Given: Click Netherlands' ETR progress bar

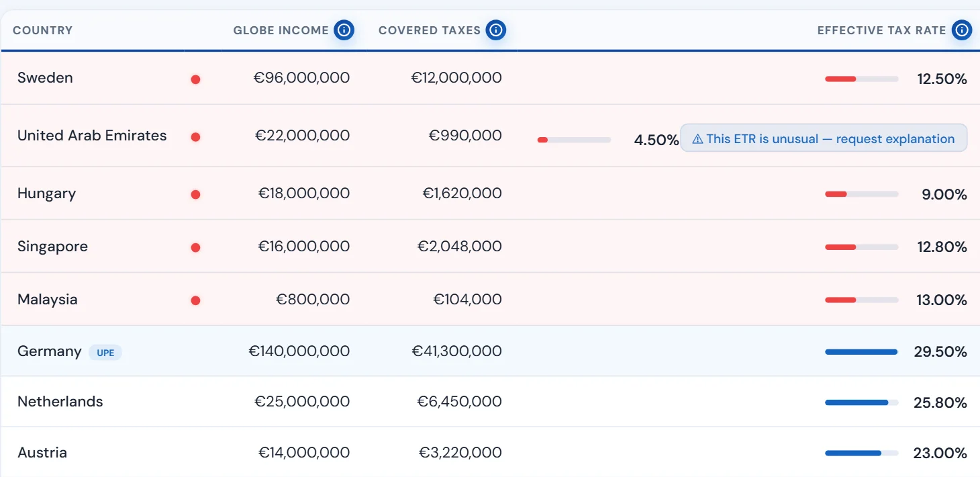Looking at the screenshot, I should [x=862, y=402].
